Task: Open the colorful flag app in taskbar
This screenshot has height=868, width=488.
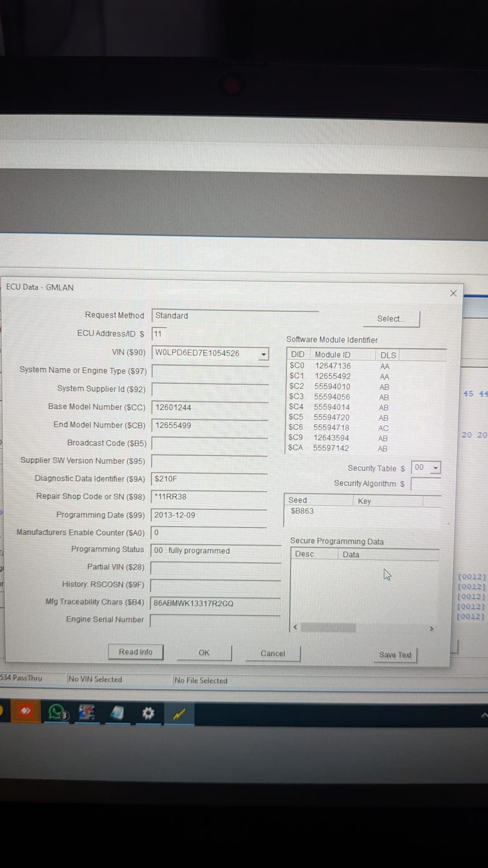Action: 87,713
